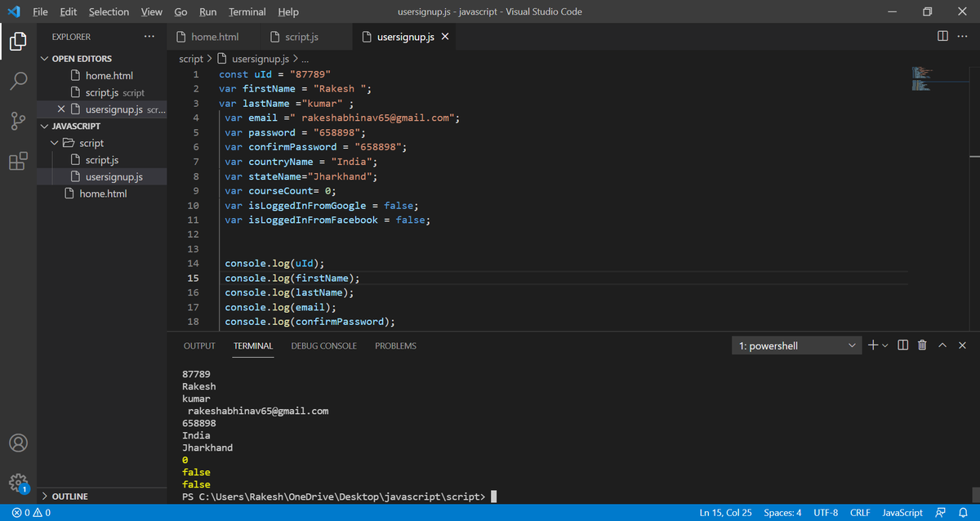
Task: Open Explorer more actions ellipsis
Action: coord(148,37)
